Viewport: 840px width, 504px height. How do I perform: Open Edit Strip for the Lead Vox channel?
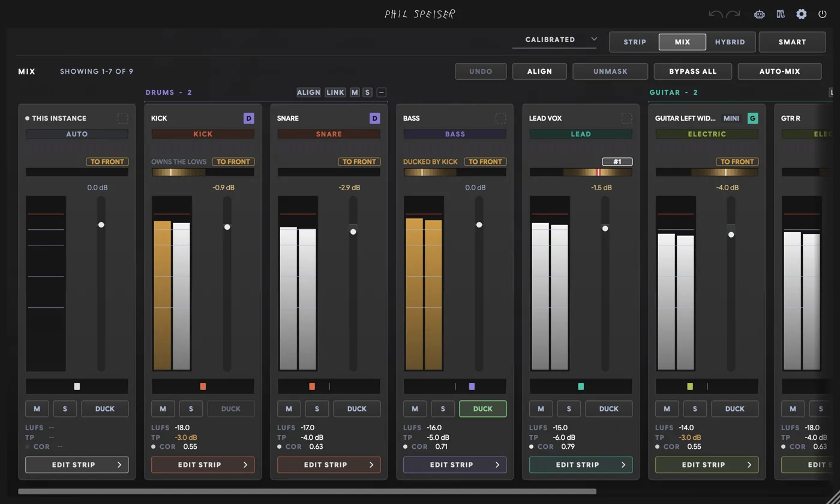click(581, 465)
